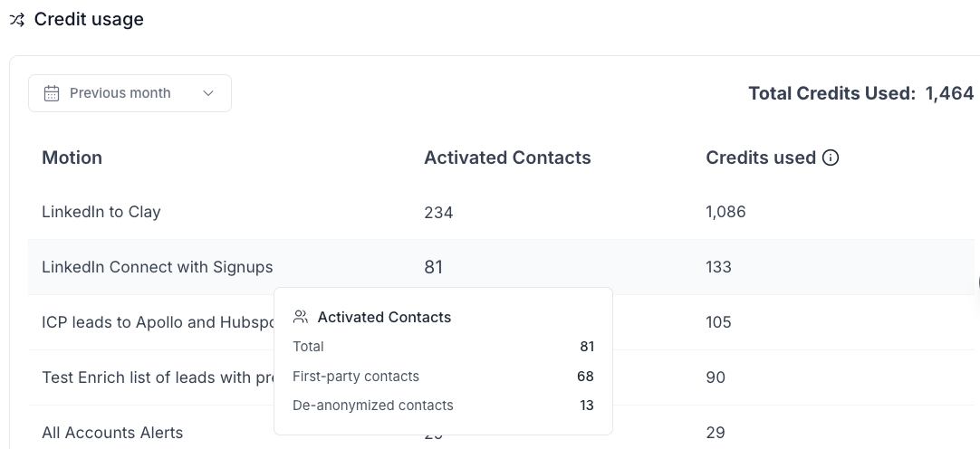The height and width of the screenshot is (449, 980).
Task: Expand date range using the chevron arrow
Action: [208, 93]
